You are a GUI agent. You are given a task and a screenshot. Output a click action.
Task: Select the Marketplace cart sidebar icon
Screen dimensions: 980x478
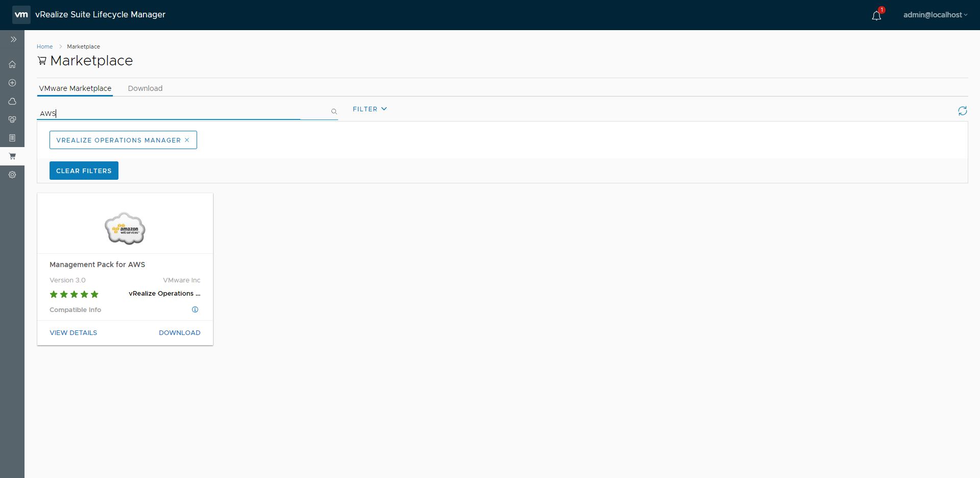pos(12,156)
